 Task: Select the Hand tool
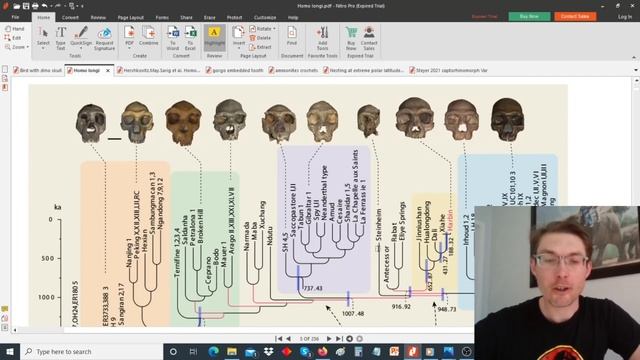[x=15, y=29]
